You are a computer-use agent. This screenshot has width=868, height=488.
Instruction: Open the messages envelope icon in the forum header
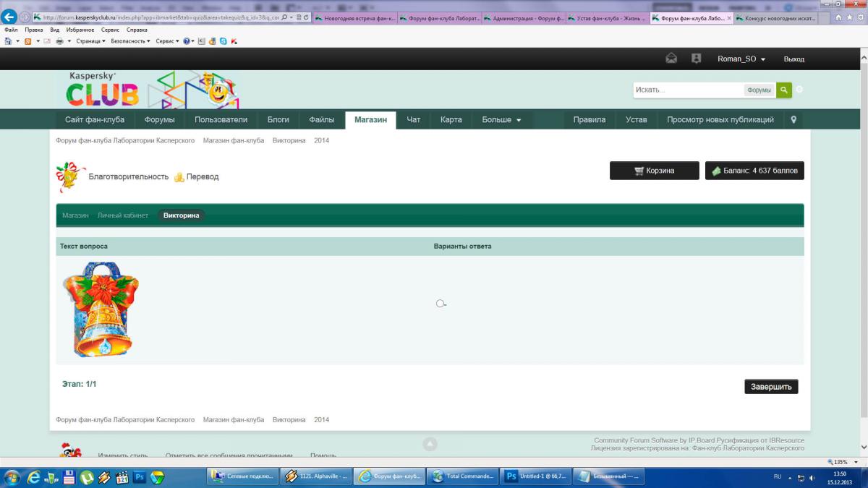671,59
